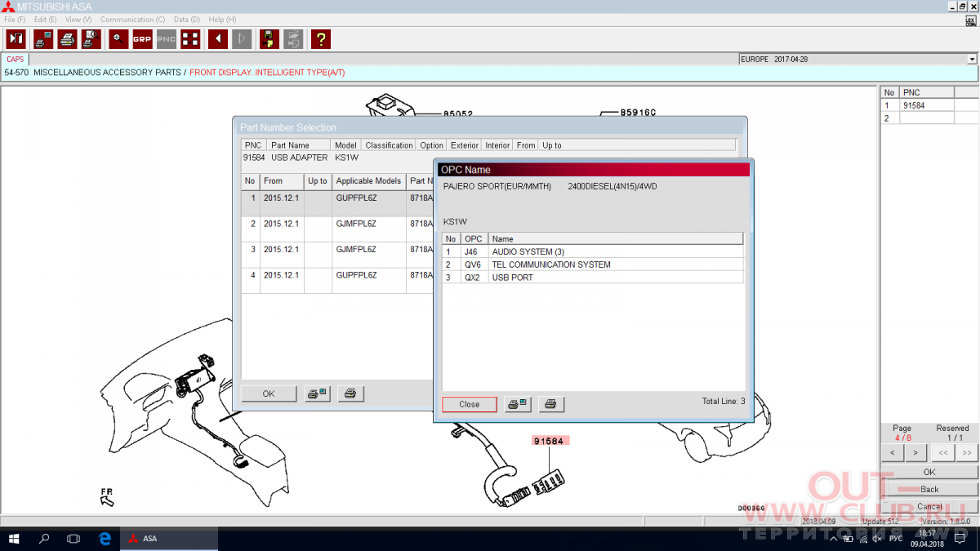
Task: Select OPC row QV6 TEL COMMUNICATION SYSTEM
Action: point(593,264)
